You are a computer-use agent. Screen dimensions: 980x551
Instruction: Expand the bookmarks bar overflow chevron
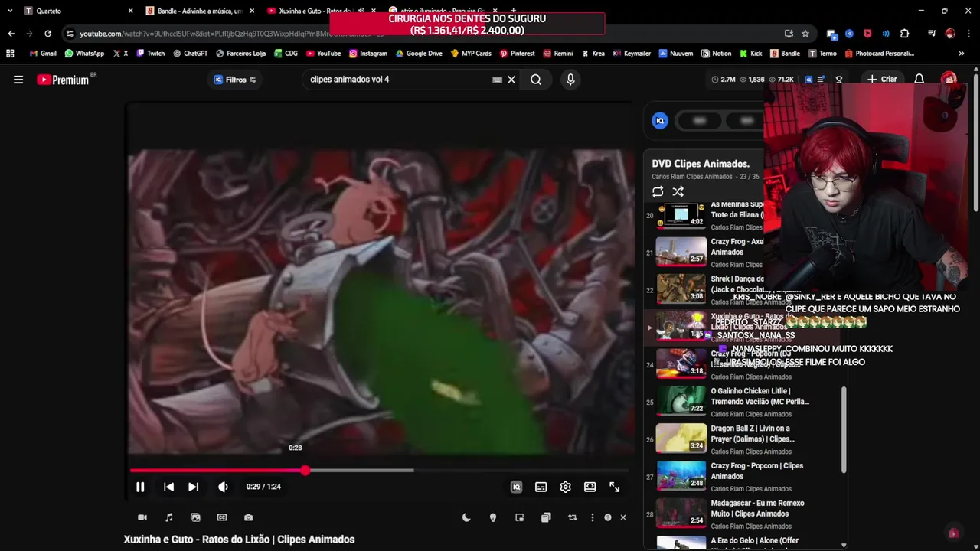962,54
